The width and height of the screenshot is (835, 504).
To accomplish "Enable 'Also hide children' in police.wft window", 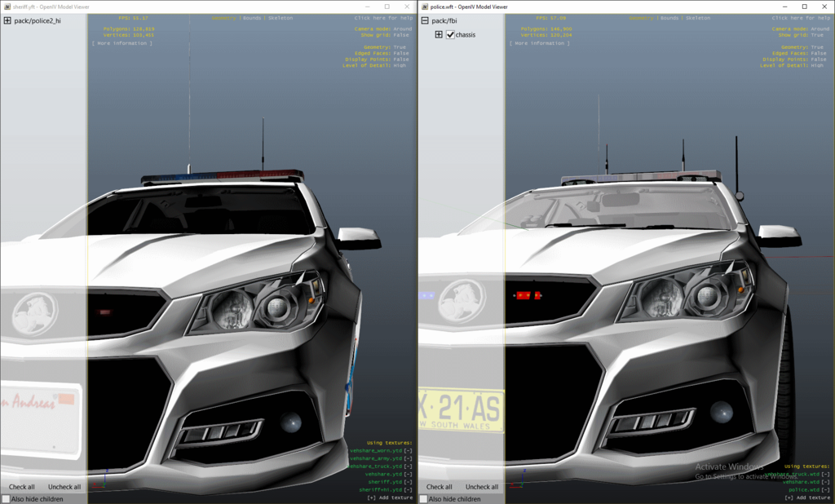I will tap(424, 498).
